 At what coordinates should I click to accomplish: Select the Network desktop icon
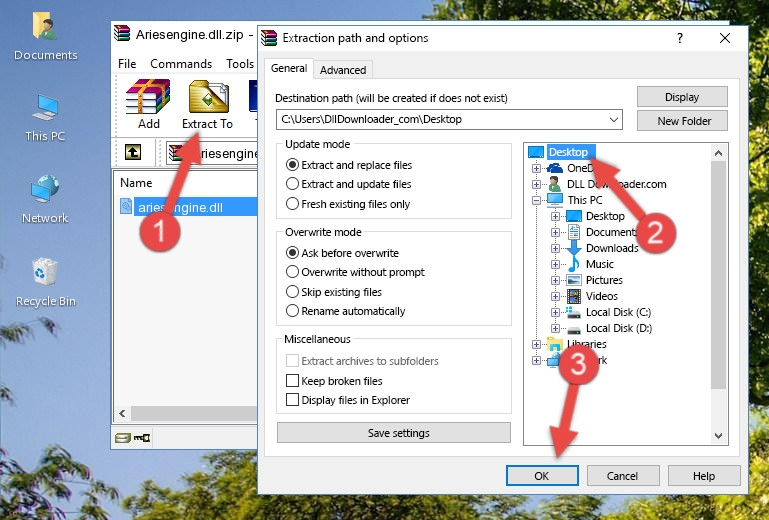(45, 199)
